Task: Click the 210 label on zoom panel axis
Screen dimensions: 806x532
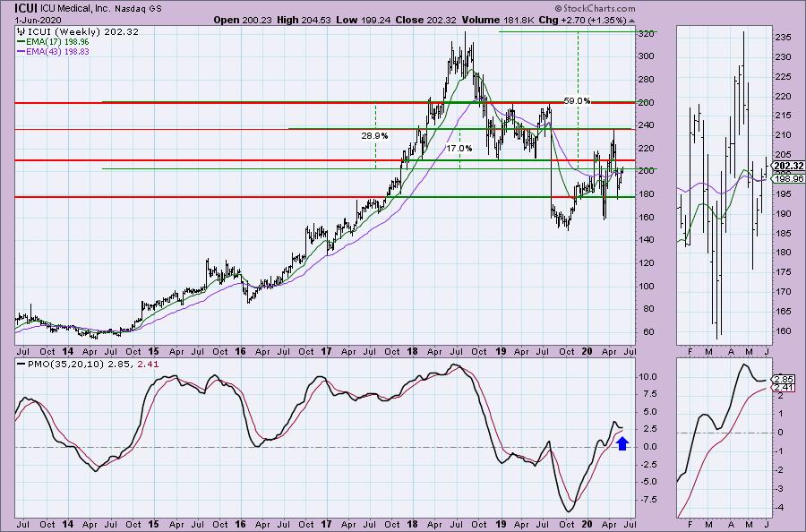Action: coord(783,135)
